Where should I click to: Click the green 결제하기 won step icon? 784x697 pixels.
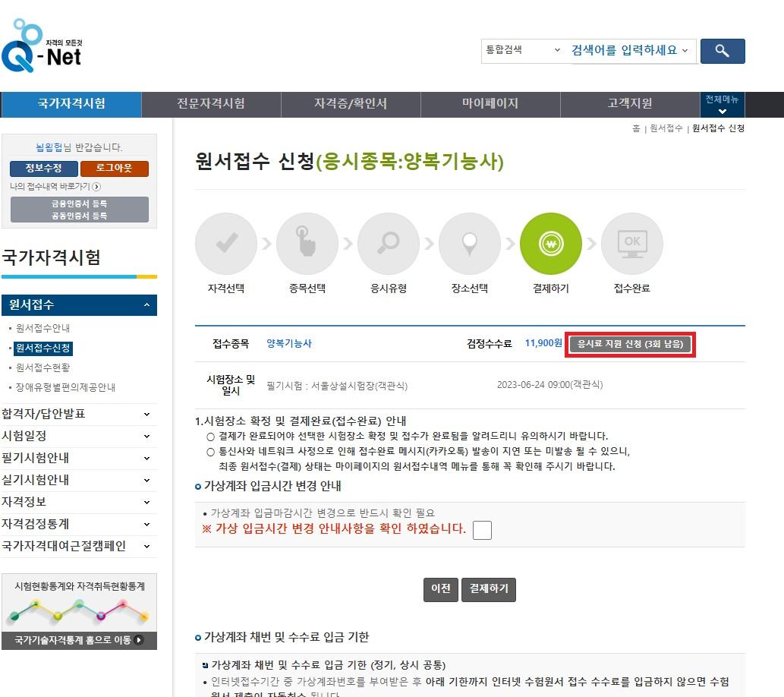point(550,244)
